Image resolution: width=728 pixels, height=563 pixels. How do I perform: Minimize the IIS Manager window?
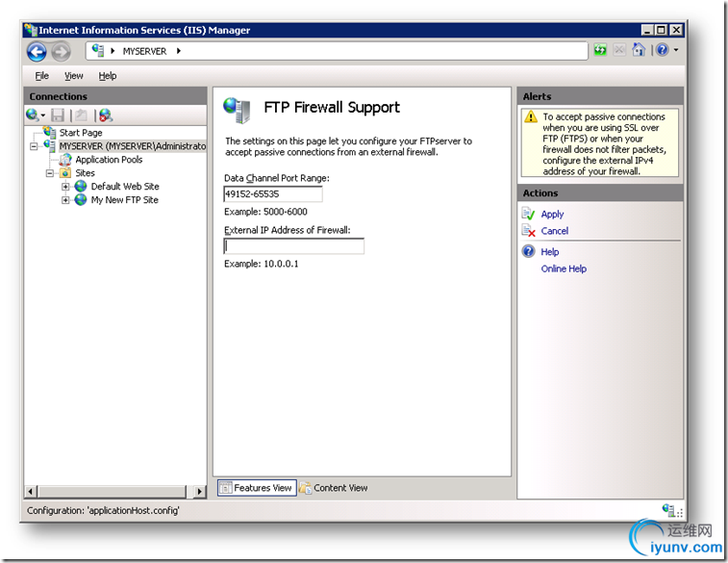(x=647, y=30)
